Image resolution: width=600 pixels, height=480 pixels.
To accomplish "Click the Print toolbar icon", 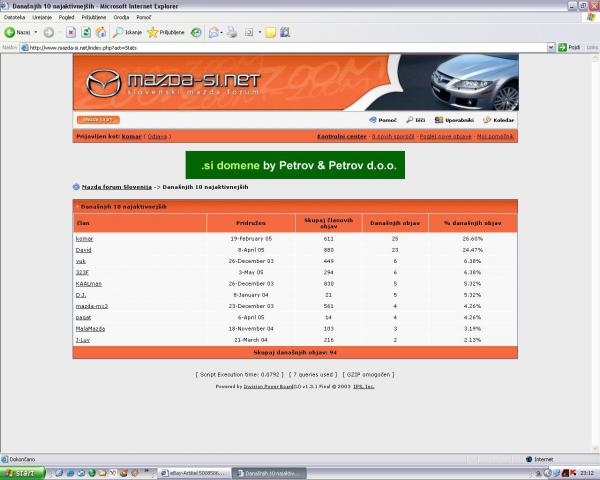I will 232,32.
